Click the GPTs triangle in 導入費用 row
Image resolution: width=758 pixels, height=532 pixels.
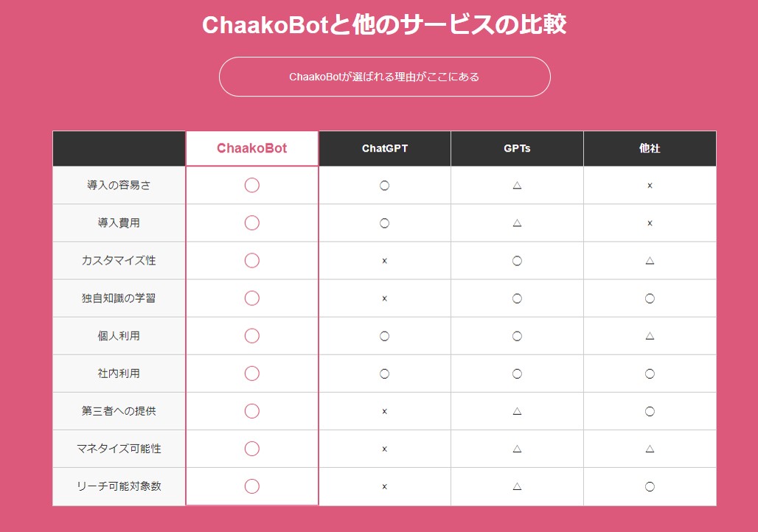pyautogui.click(x=517, y=223)
